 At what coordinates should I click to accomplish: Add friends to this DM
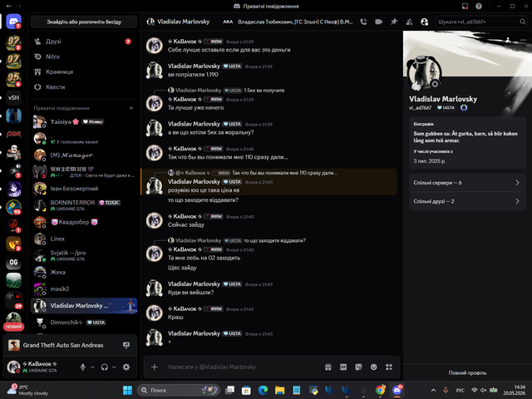coord(409,22)
